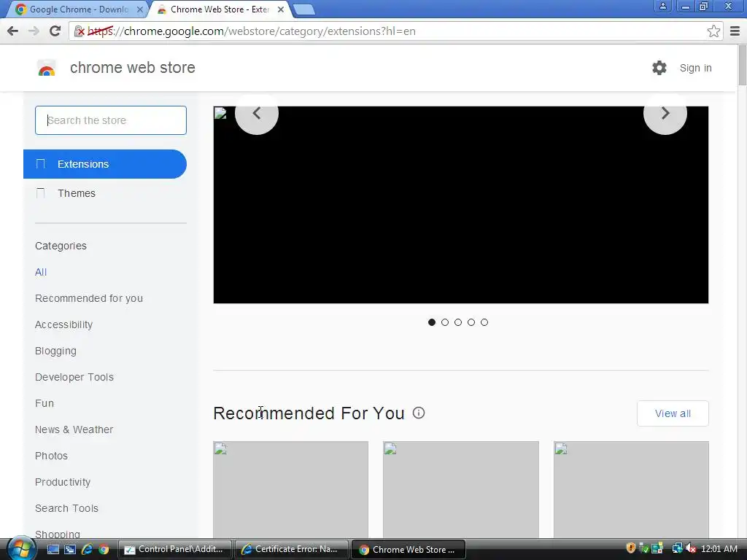Open the Productivity category
The width and height of the screenshot is (747, 560).
tap(63, 482)
